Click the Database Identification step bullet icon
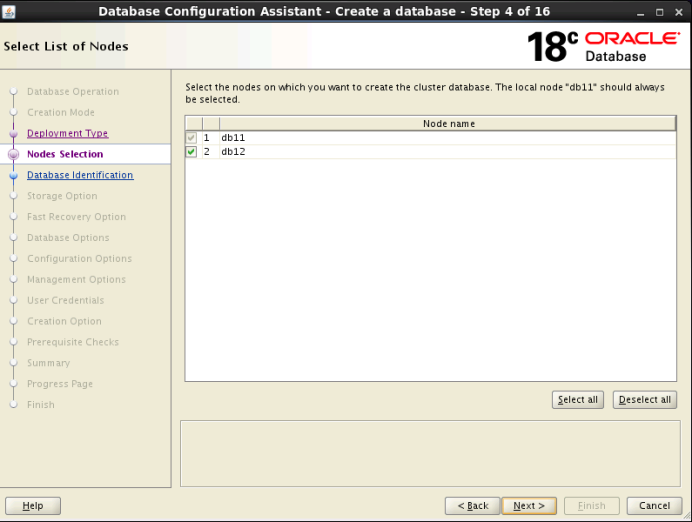This screenshot has width=692, height=522. coord(14,175)
